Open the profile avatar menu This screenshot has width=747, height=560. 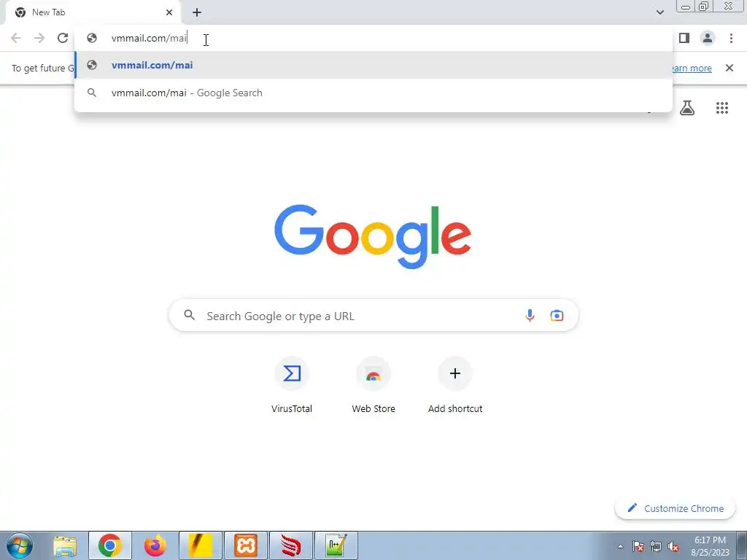[x=708, y=38]
